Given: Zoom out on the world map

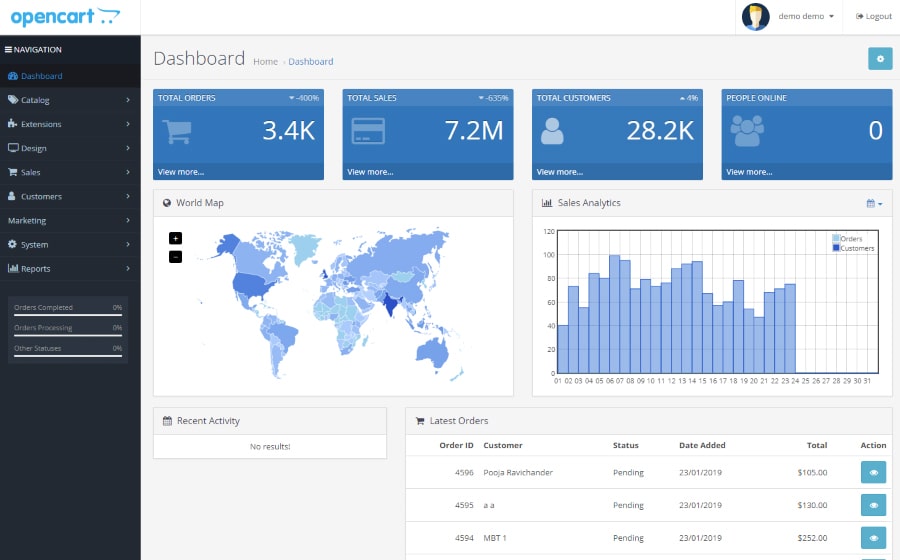Looking at the screenshot, I should (176, 257).
